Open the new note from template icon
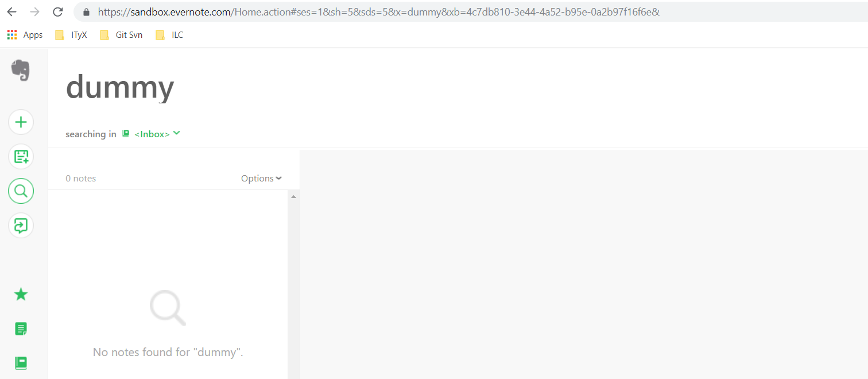 click(x=21, y=156)
